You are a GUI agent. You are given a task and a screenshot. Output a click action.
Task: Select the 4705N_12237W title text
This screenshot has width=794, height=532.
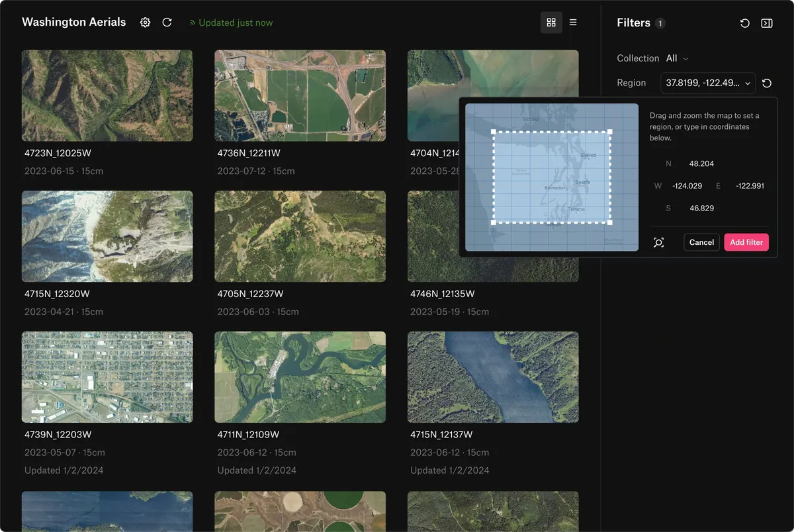pos(250,294)
